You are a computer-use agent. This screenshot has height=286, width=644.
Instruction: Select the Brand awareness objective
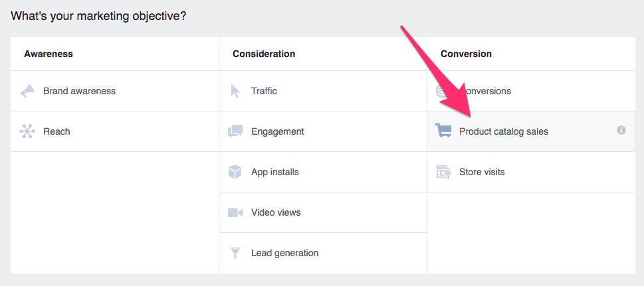[x=79, y=91]
